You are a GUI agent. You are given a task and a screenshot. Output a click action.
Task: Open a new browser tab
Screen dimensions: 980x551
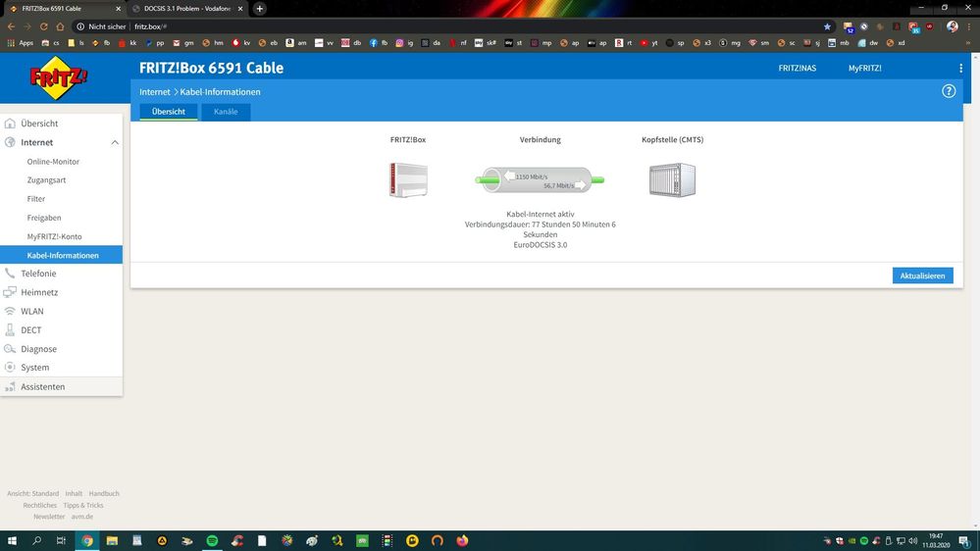click(x=259, y=9)
